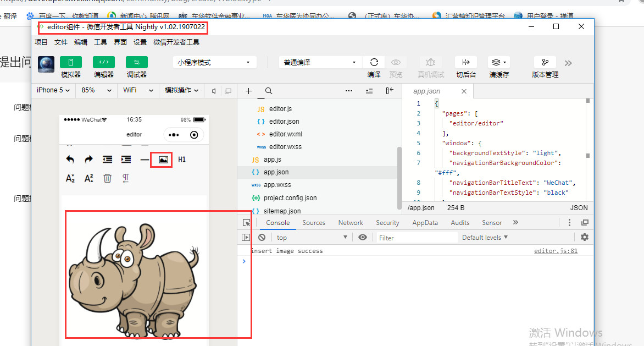Viewport: 644px width, 346px height.
Task: Open the 文件 menu
Action: coord(61,42)
